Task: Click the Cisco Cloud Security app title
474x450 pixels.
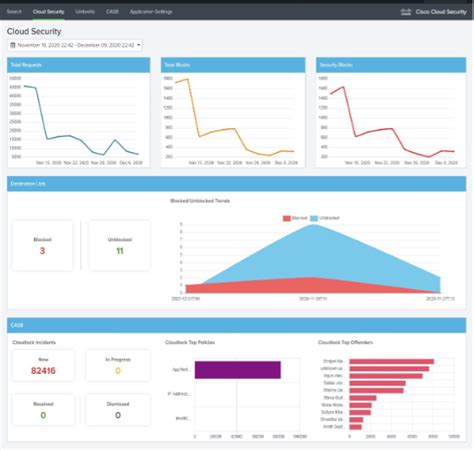Action: [x=441, y=12]
